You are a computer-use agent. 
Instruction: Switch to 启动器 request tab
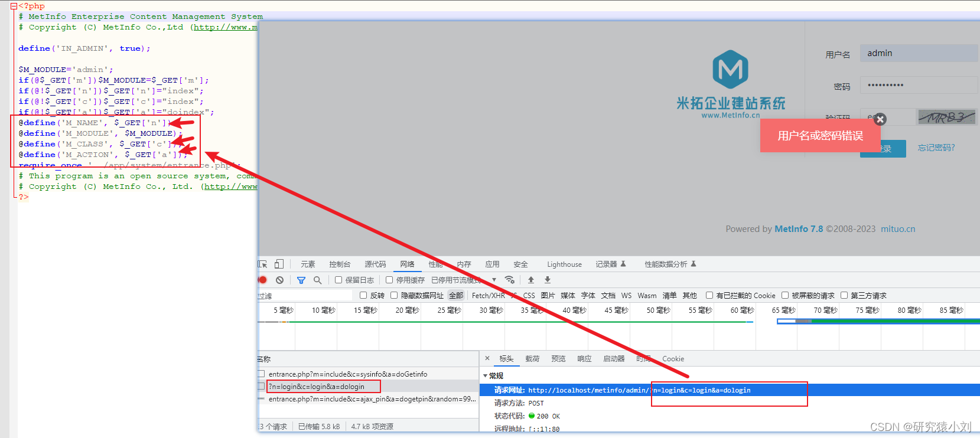click(x=614, y=359)
